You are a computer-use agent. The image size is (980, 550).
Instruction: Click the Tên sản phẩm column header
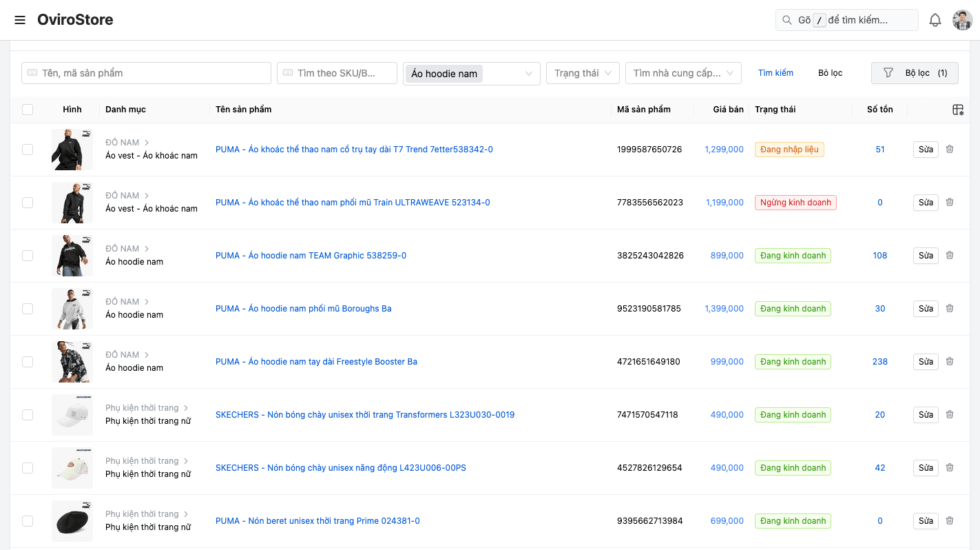[x=244, y=110]
